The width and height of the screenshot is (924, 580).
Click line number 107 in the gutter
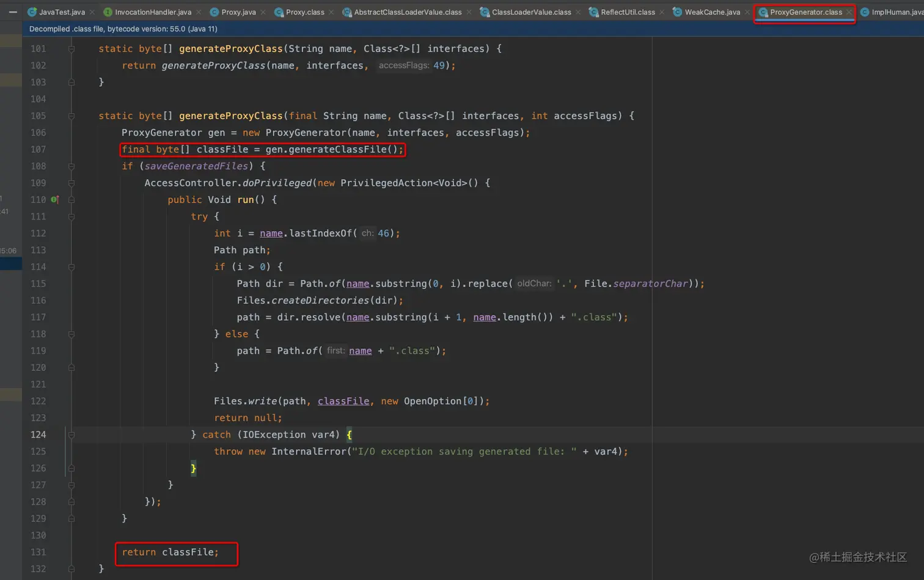click(x=38, y=149)
